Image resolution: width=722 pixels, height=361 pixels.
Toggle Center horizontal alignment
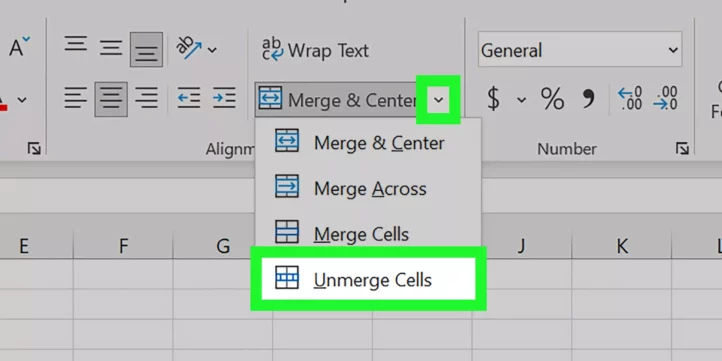click(x=111, y=99)
